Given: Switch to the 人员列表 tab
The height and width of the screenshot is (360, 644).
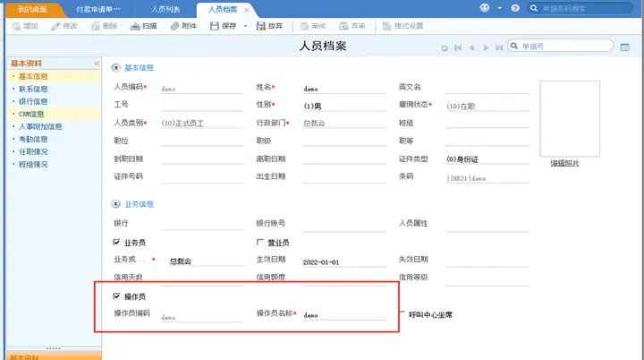Looking at the screenshot, I should pyautogui.click(x=165, y=9).
